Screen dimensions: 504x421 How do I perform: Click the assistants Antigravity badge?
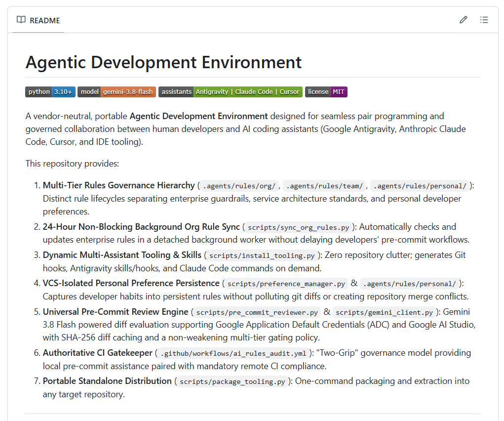tap(230, 92)
